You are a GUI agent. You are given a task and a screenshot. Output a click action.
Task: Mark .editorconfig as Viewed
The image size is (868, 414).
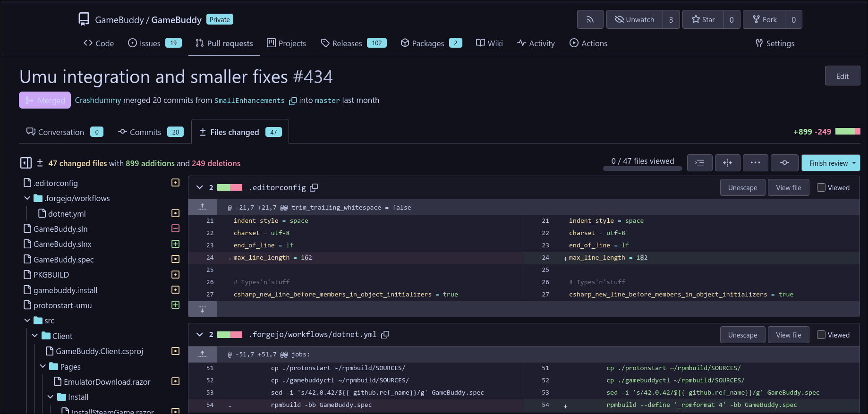pos(821,187)
